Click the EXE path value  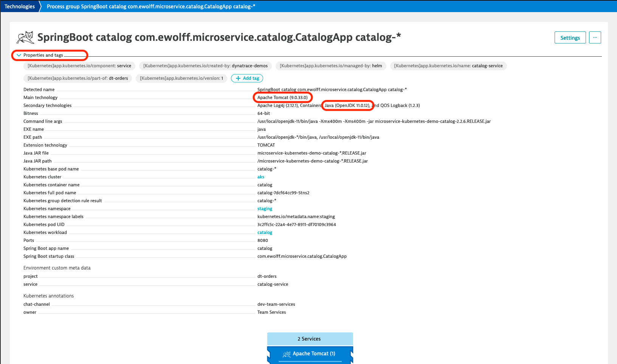point(318,137)
